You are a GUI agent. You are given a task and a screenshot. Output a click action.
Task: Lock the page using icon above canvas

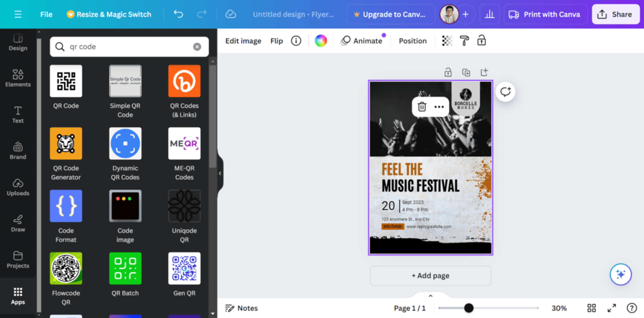coord(448,73)
